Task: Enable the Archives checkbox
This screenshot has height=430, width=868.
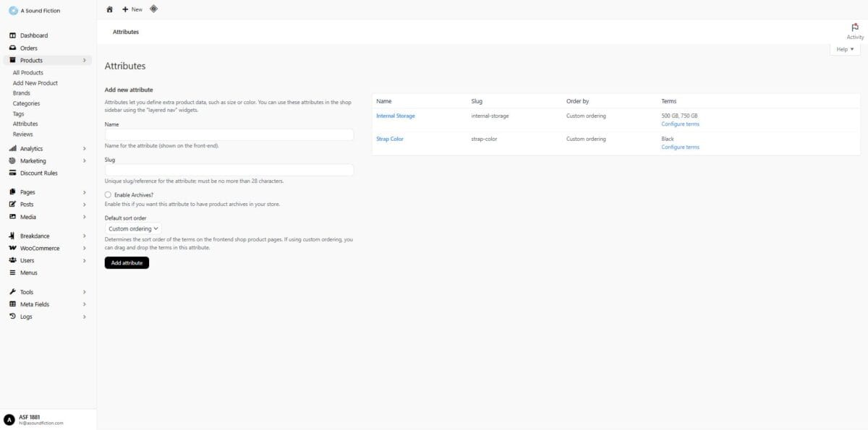Action: point(108,194)
